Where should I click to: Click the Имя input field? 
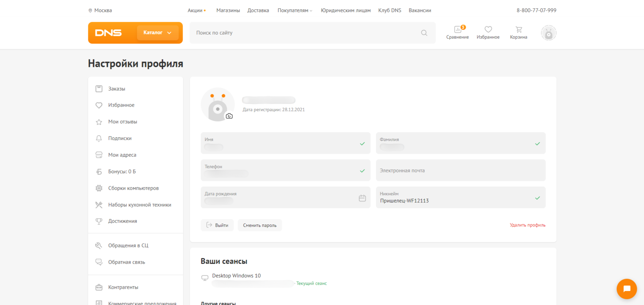click(x=286, y=143)
